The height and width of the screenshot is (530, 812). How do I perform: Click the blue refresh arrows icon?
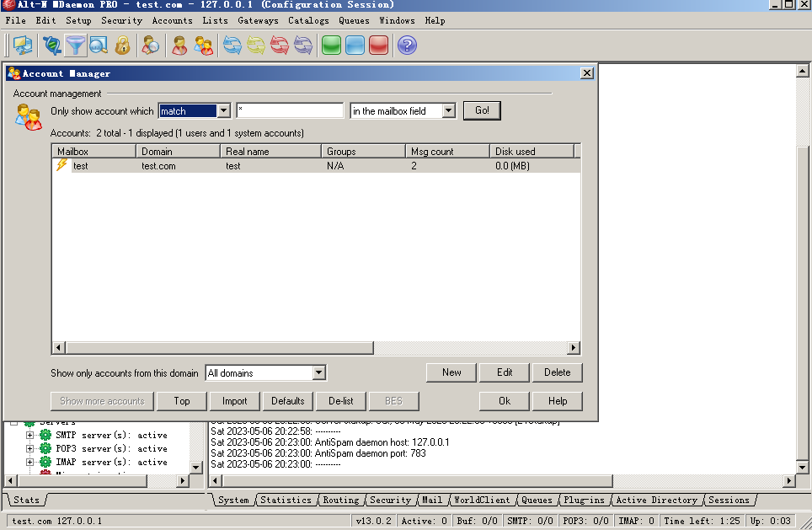click(232, 45)
